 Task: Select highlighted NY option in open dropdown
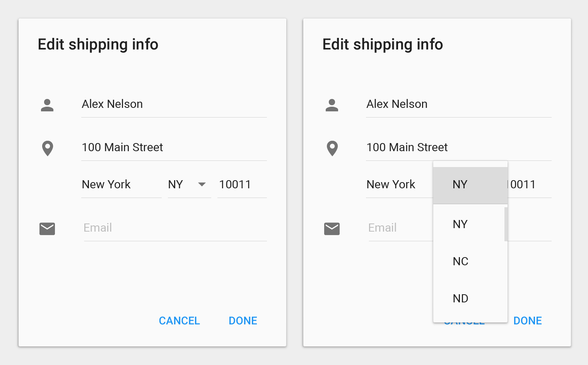pyautogui.click(x=470, y=185)
